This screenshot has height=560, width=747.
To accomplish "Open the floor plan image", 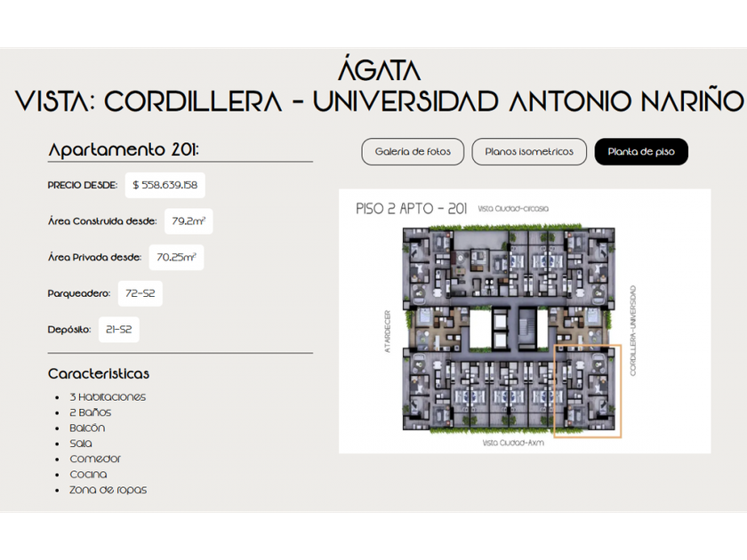I will pos(525,322).
